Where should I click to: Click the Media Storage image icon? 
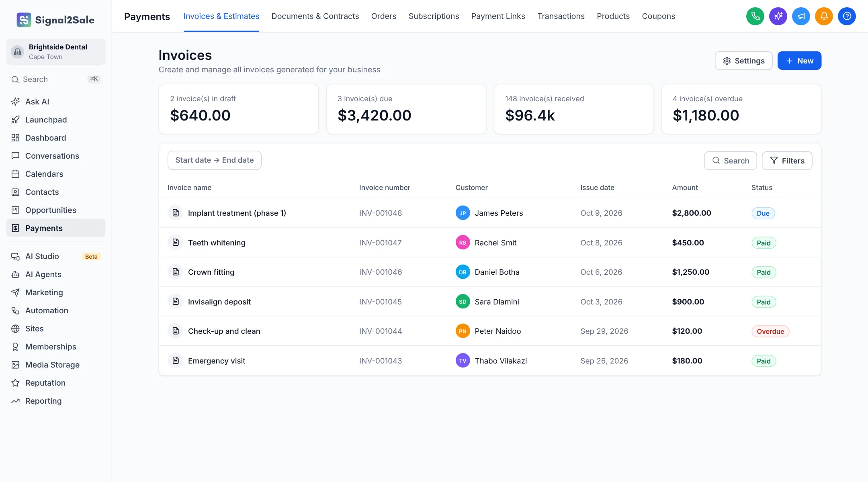point(15,365)
